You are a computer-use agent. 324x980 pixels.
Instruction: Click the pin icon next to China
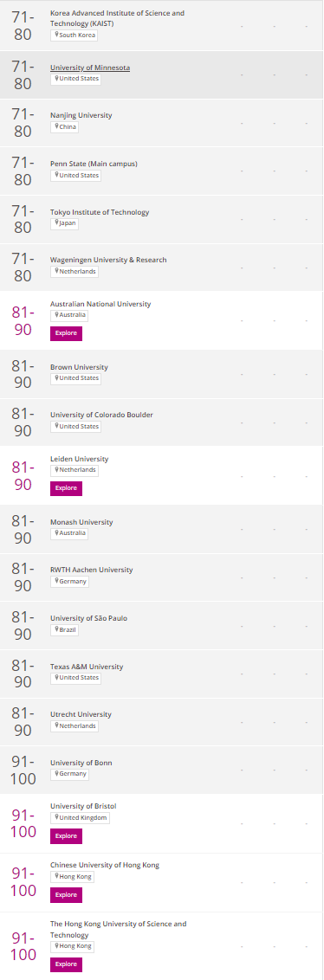[x=56, y=127]
